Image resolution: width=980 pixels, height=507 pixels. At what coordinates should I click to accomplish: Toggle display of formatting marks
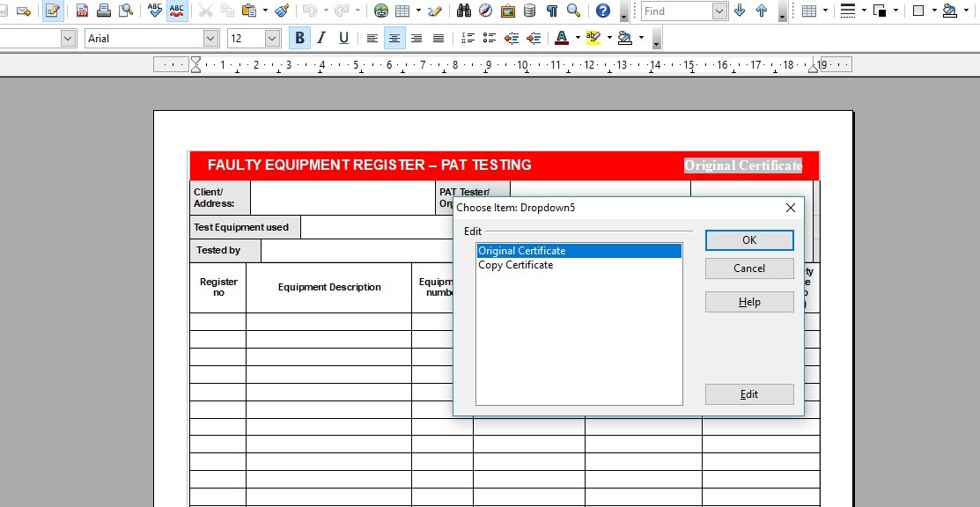551,11
